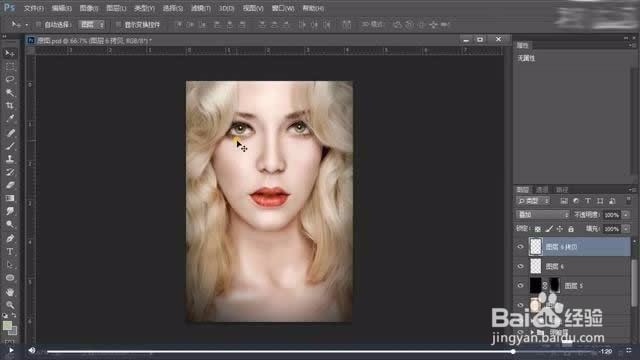Select the Gradient tool
Screen dimensions: 640x360
pyautogui.click(x=10, y=198)
